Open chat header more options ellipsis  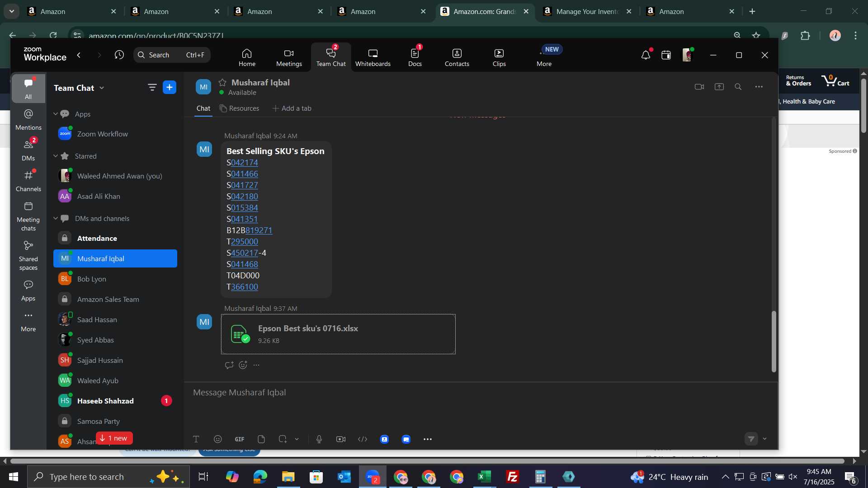(759, 87)
